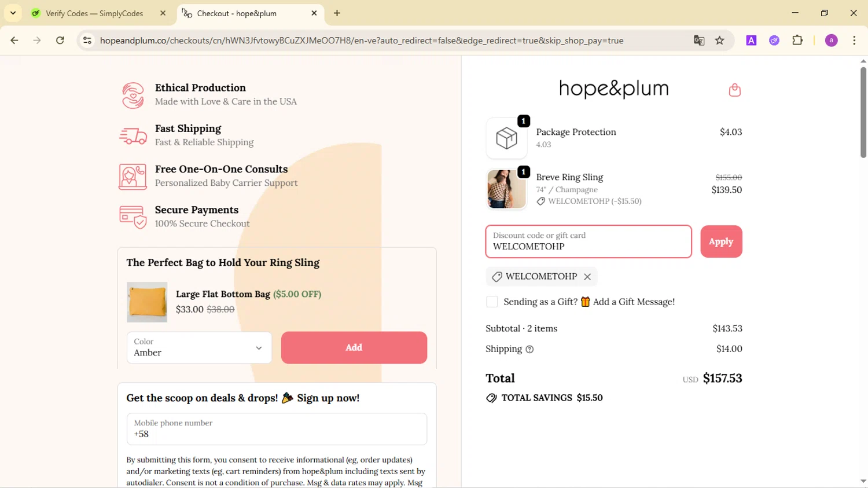This screenshot has width=868, height=488.
Task: Click the '($5.00 OFF)' green text
Action: tap(297, 294)
